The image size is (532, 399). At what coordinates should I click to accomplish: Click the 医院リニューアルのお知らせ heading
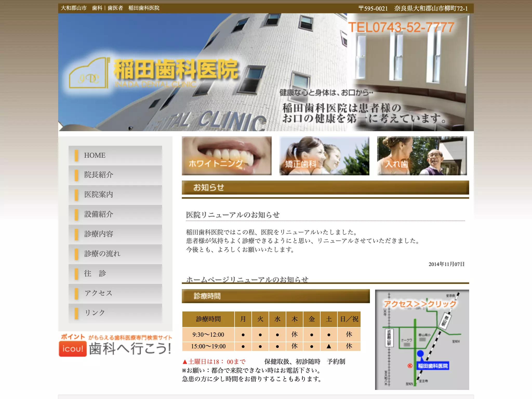233,215
